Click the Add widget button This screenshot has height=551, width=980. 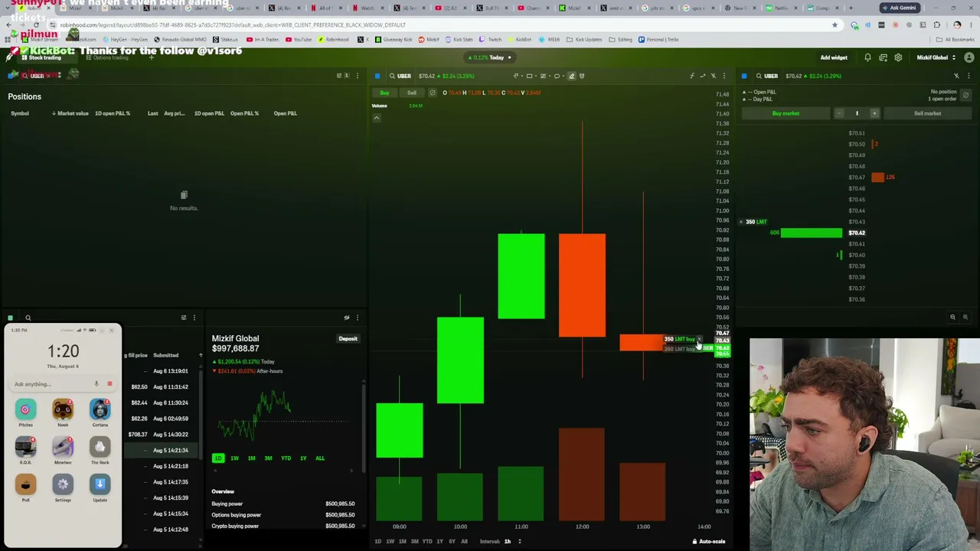(x=834, y=57)
